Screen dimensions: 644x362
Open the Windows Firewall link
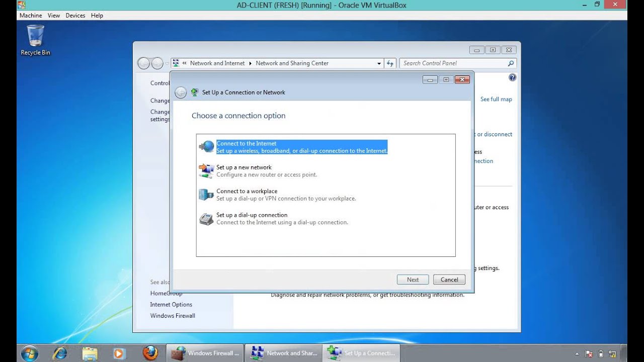[173, 316]
